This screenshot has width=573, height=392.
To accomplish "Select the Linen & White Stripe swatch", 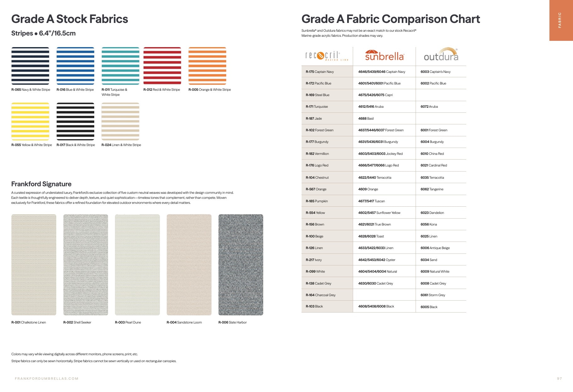I will tap(120, 121).
